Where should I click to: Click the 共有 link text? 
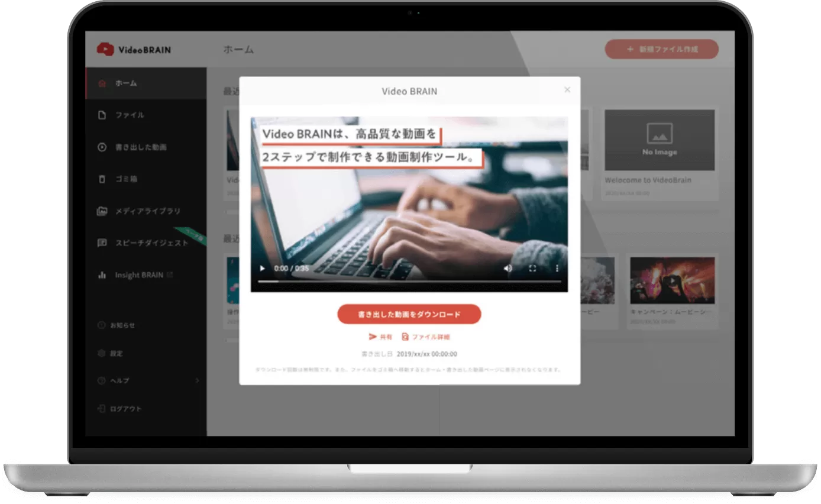tap(386, 337)
